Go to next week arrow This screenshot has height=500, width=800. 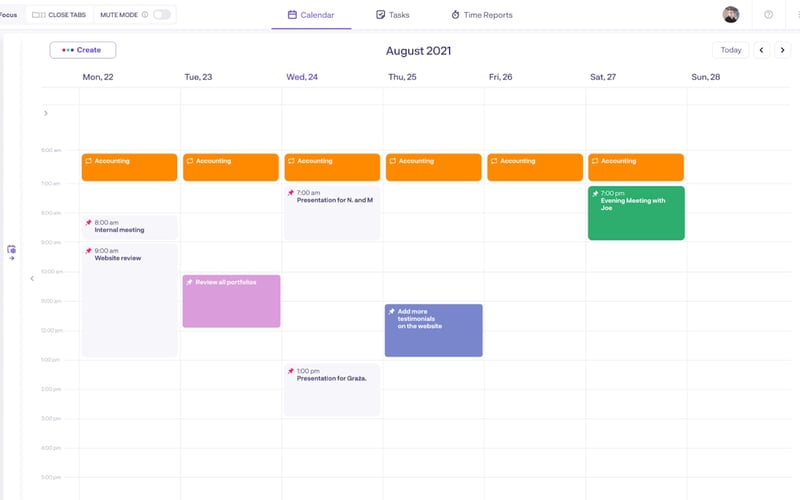tap(782, 50)
